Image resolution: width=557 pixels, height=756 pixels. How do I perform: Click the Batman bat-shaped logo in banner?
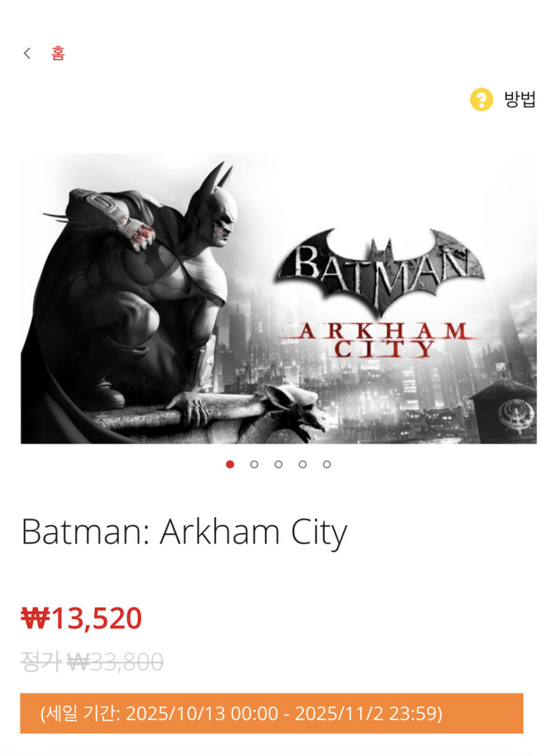click(380, 267)
